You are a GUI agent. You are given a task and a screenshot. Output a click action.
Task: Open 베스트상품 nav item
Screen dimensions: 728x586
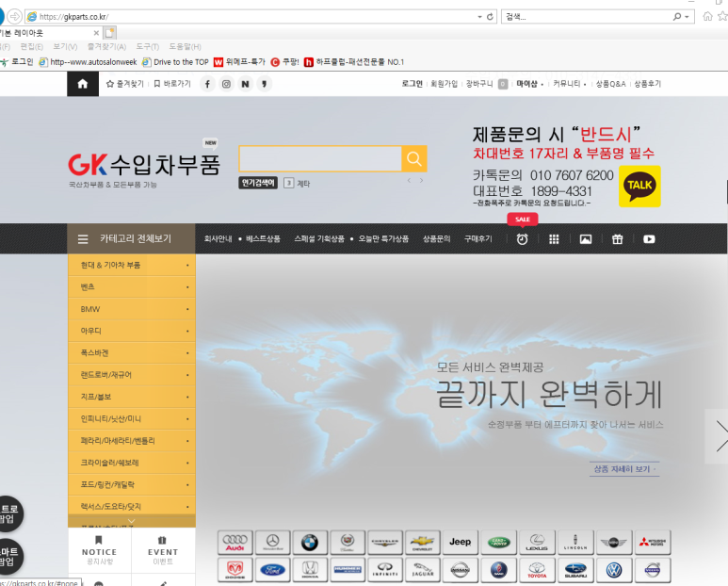point(263,238)
